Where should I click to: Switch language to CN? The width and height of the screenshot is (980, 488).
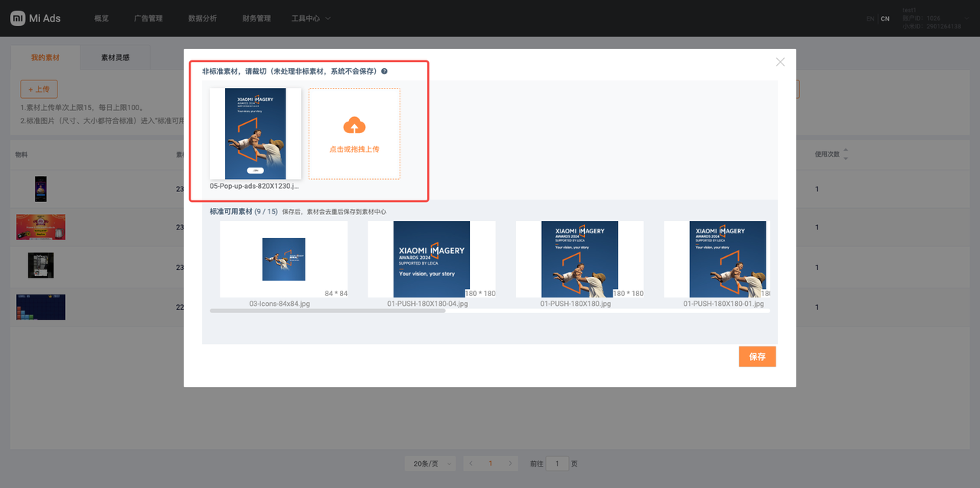(885, 18)
